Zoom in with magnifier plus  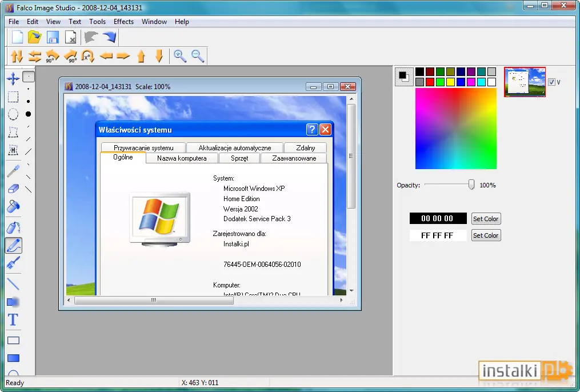point(180,56)
